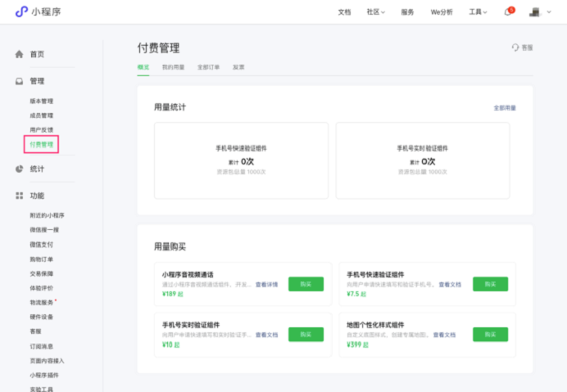
Task: Switch to the 我的用量 tab
Action: coord(173,67)
